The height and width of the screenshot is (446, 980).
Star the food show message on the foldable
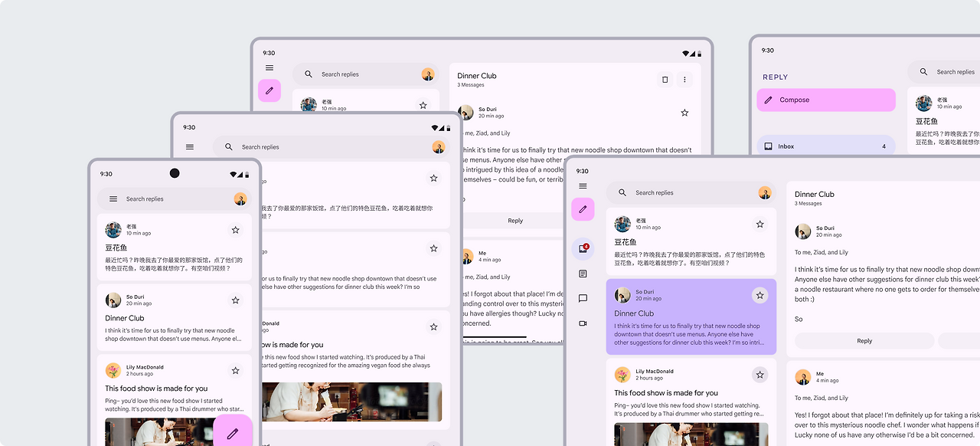tap(433, 327)
